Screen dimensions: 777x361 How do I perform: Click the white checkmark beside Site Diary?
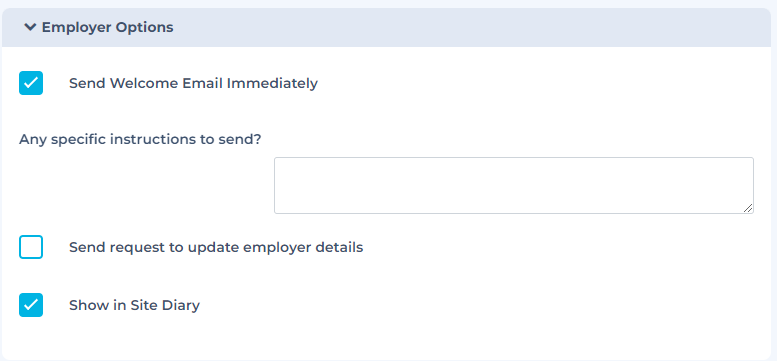point(31,305)
